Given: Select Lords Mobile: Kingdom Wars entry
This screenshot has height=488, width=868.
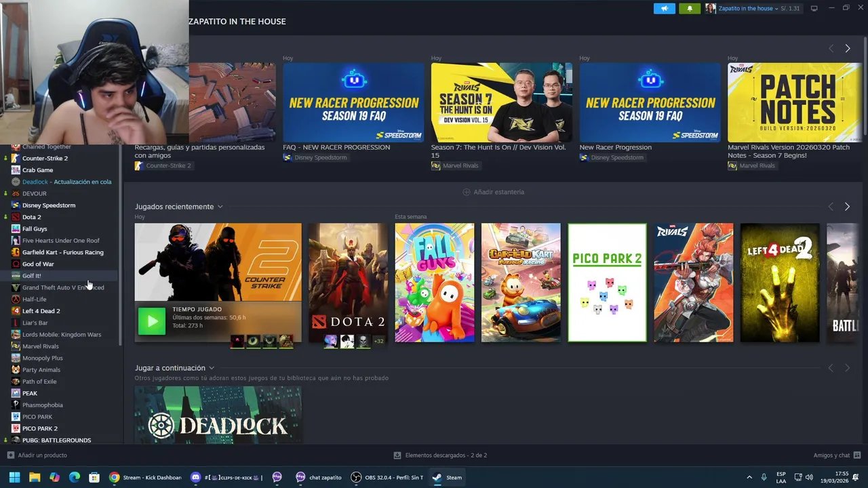Looking at the screenshot, I should click(61, 335).
